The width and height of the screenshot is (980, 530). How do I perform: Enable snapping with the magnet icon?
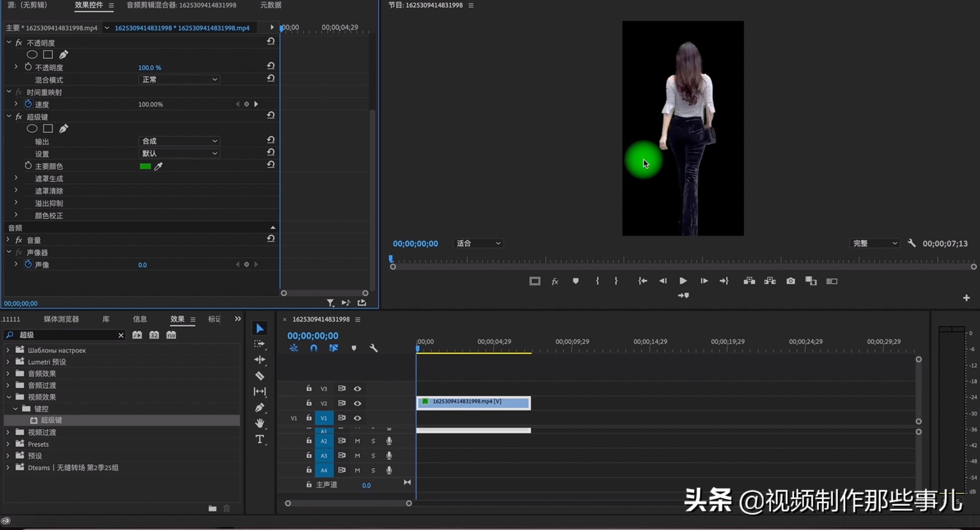(x=313, y=348)
